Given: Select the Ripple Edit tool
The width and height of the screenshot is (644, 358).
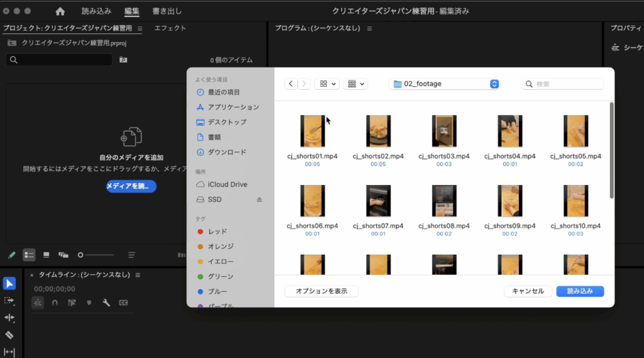Looking at the screenshot, I should coord(9,318).
